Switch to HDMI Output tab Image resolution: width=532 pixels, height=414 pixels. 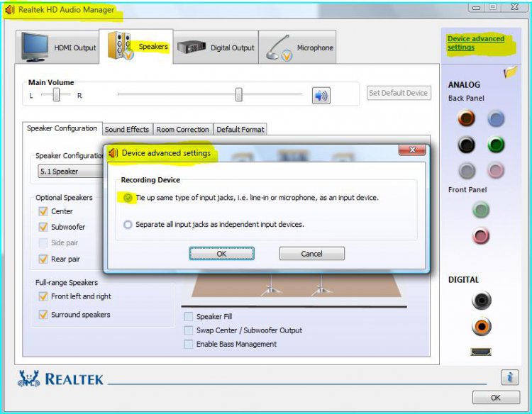57,47
